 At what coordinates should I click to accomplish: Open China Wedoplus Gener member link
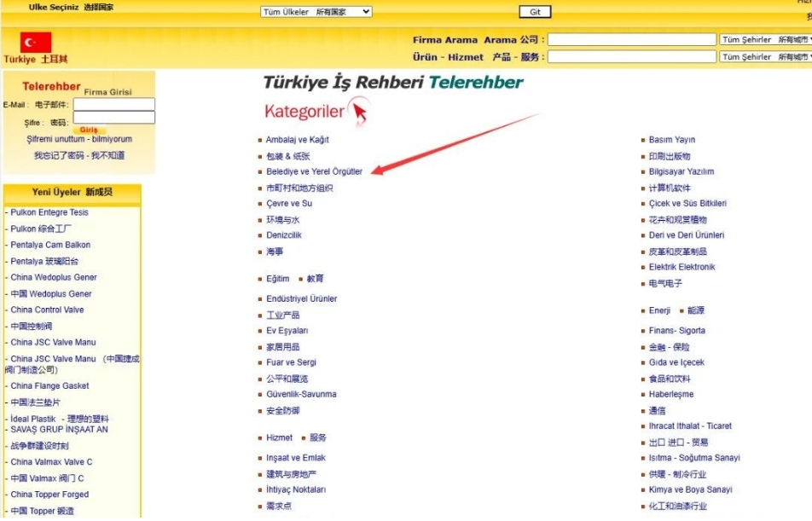pyautogui.click(x=54, y=277)
